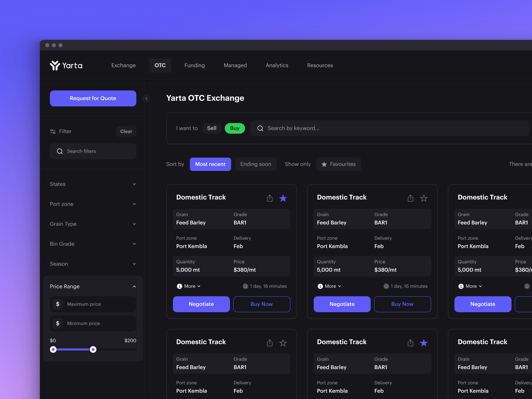Screen dimensions: 532x399
Task: Share the bottom-row middle Domestic Track card
Action: click(x=410, y=343)
